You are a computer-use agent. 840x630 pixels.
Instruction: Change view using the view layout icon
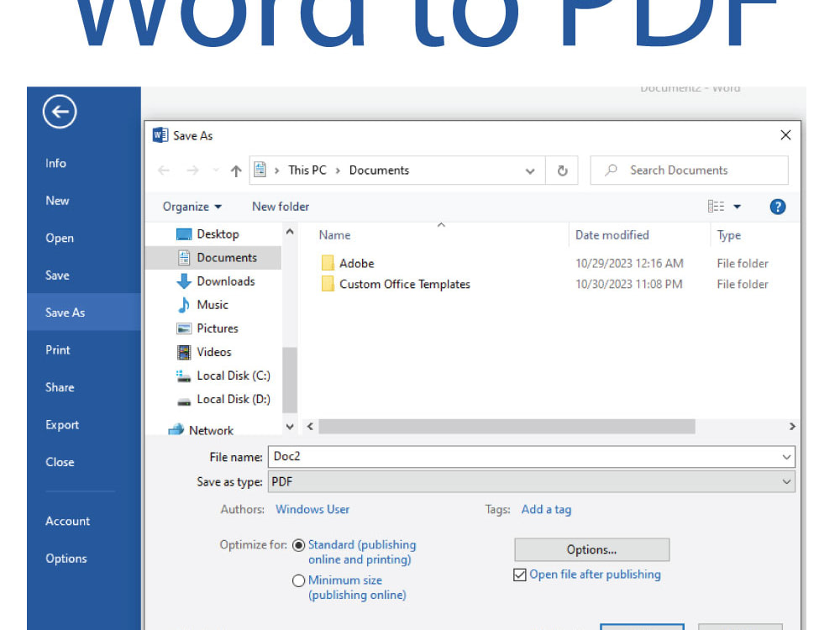pyautogui.click(x=716, y=207)
